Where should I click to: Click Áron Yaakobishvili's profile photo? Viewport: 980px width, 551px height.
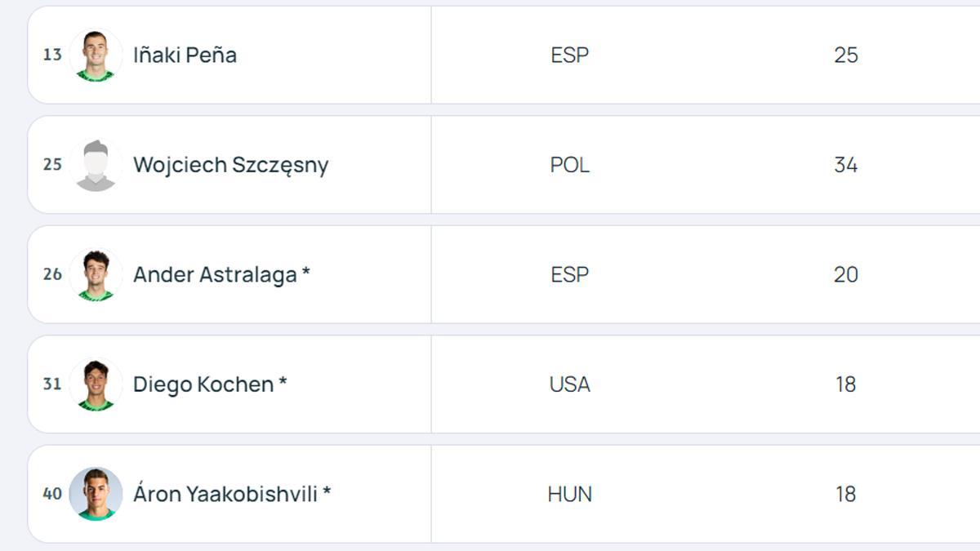click(x=96, y=493)
